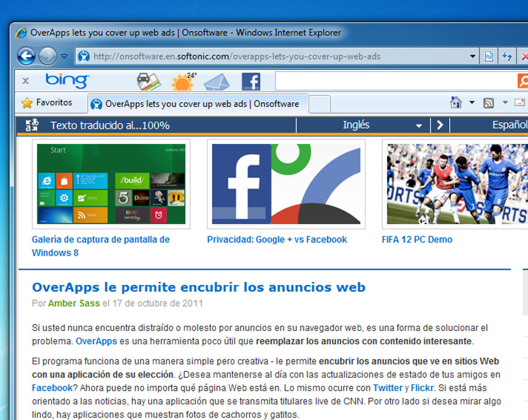Image resolution: width=528 pixels, height=420 pixels.
Task: Follow the Twitter link in the article
Action: tap(388, 388)
